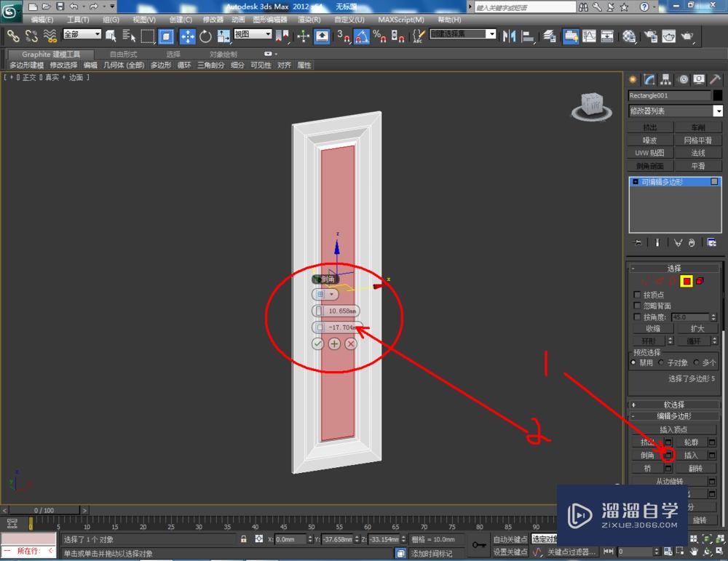Select the 子对象 preview selection radio

click(x=661, y=362)
